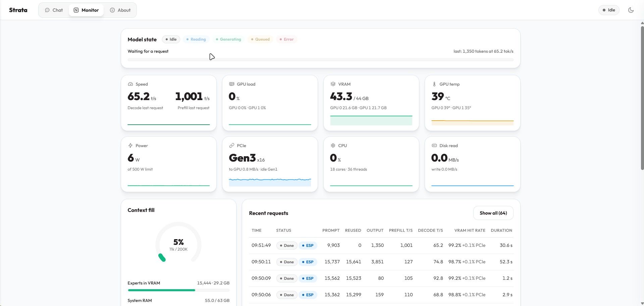Viewport: 644px width, 306px height.
Task: Click the DECODE T/S column header
Action: [430, 230]
